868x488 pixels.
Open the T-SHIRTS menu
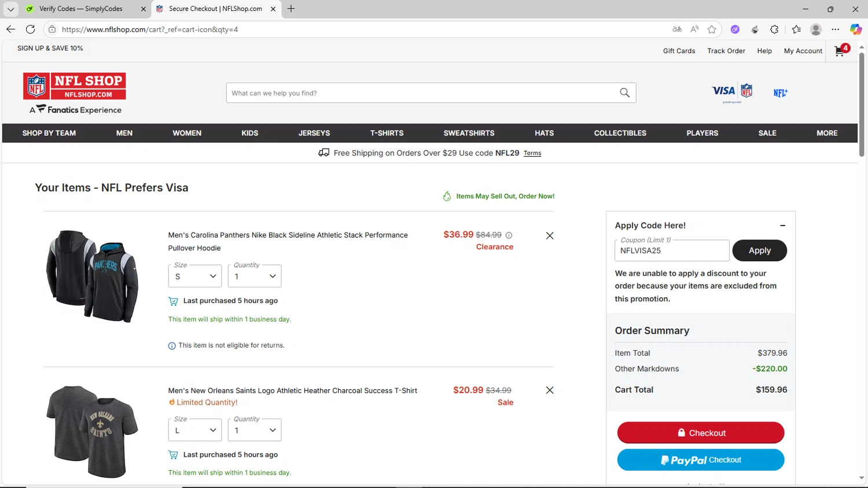coord(387,133)
